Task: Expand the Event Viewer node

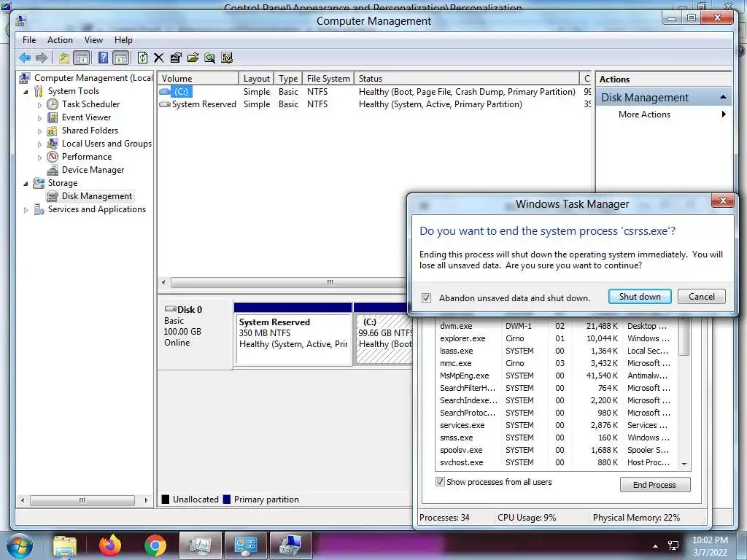Action: point(39,118)
